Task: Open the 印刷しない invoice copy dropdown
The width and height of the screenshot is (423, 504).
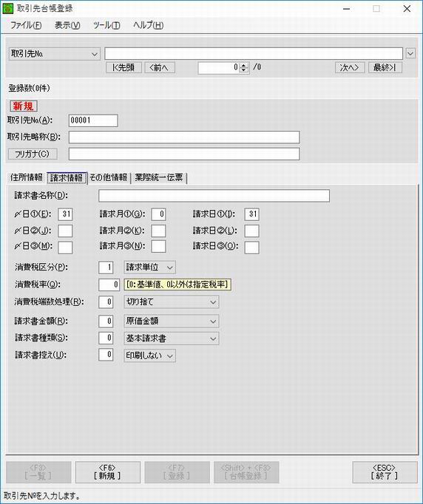Action: tap(150, 355)
